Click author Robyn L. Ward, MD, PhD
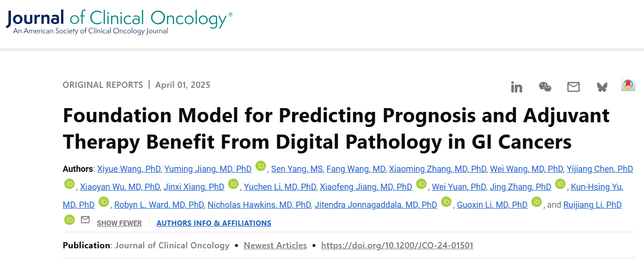This screenshot has height=262, width=644. point(159,205)
